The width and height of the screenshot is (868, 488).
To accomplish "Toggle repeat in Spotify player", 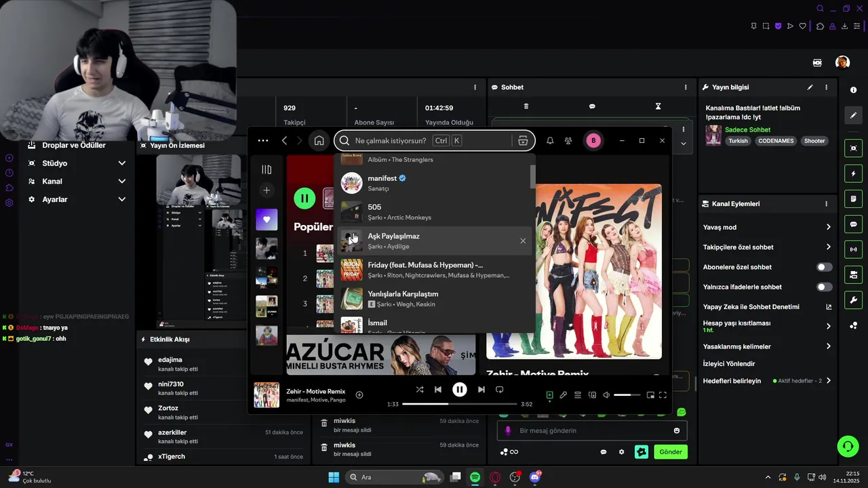I will pyautogui.click(x=500, y=390).
